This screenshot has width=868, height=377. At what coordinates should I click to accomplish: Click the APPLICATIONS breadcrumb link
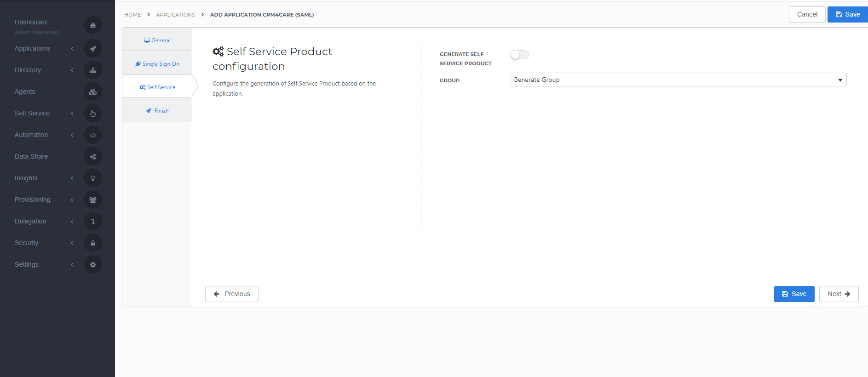(175, 15)
